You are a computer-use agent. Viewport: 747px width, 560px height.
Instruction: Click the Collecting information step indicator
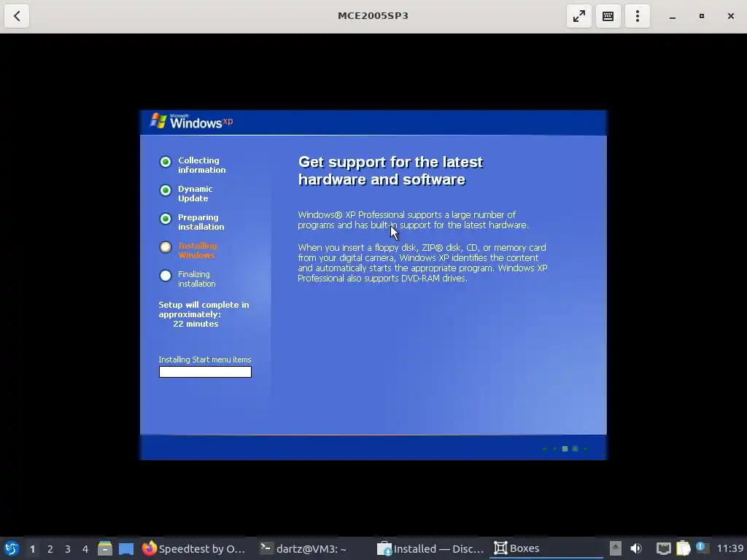coord(166,162)
